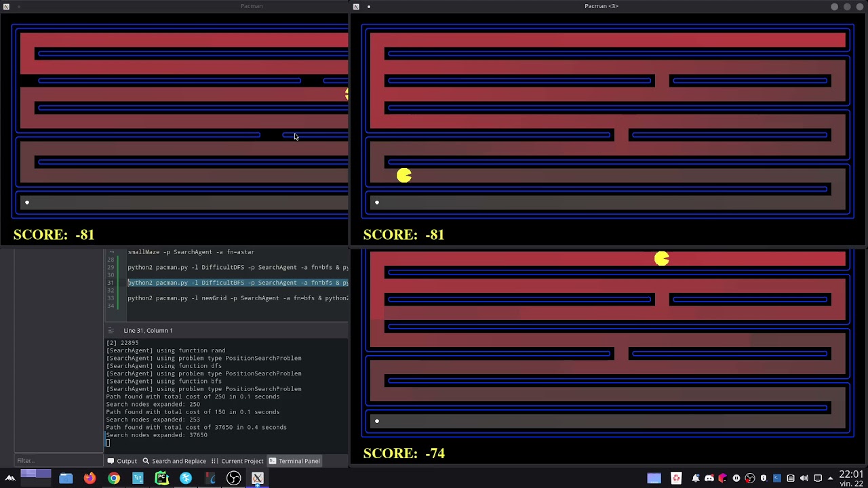Click the Pacman <3> window title
This screenshot has height=488, width=868.
point(601,6)
